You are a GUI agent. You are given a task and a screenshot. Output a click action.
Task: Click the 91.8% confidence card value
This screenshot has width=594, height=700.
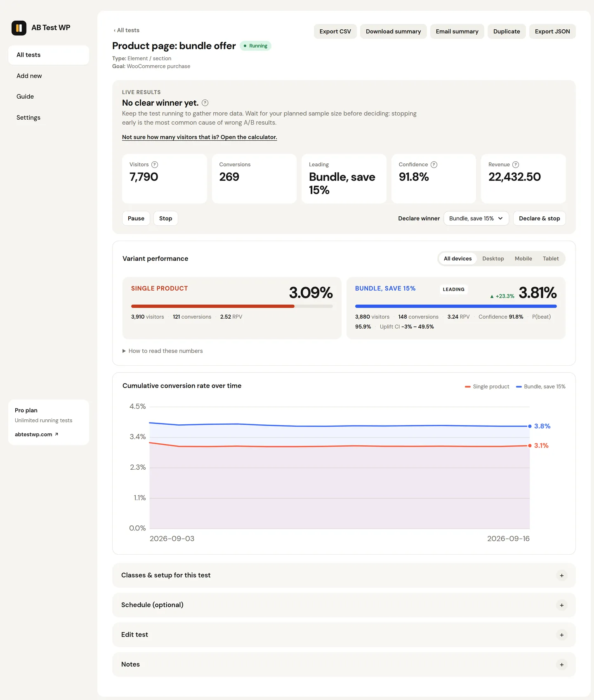point(414,177)
